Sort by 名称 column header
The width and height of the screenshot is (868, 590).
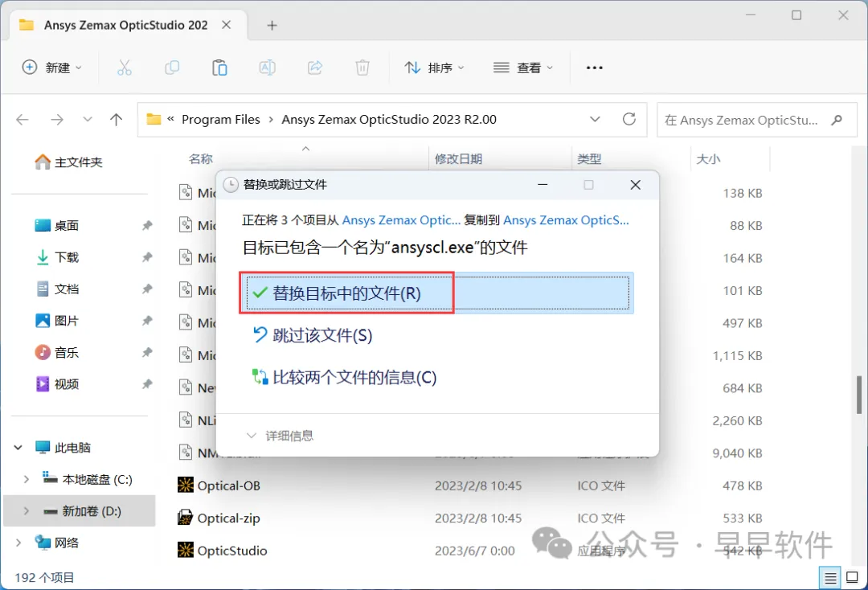(201, 159)
